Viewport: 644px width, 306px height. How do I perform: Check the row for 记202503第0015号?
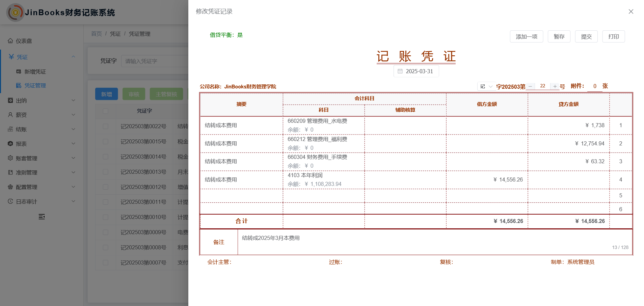(x=106, y=141)
